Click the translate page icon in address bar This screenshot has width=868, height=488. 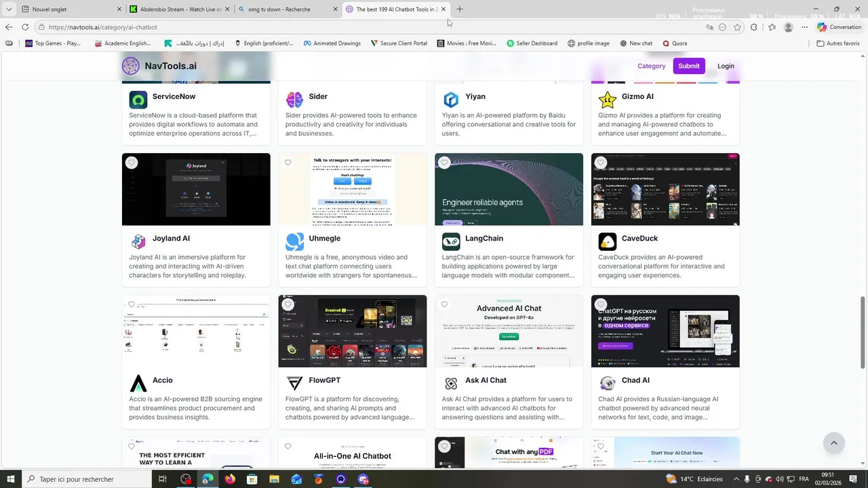point(709,27)
